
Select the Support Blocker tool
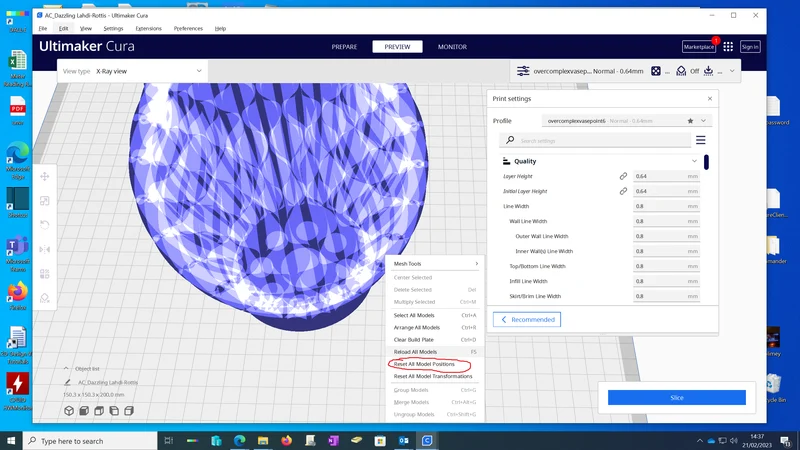45,298
